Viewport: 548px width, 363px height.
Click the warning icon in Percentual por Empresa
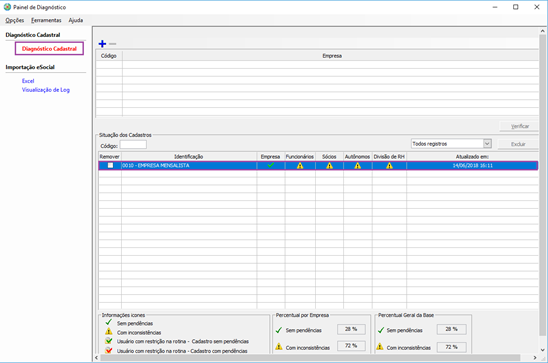click(x=279, y=347)
